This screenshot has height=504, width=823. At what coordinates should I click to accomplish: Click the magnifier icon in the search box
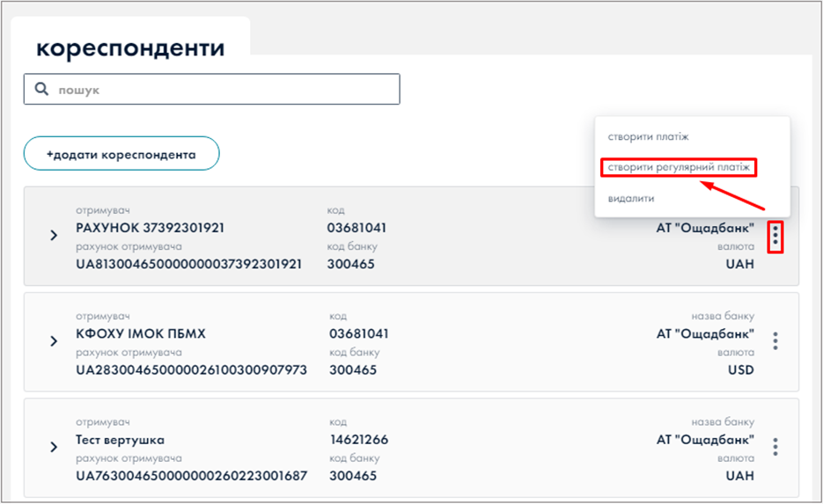41,90
